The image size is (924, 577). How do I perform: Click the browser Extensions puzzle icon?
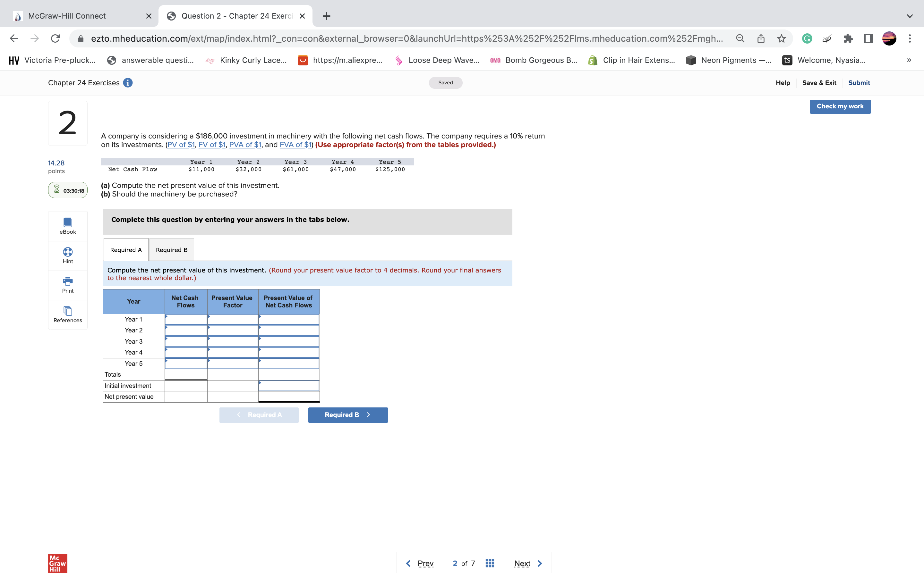click(x=848, y=38)
